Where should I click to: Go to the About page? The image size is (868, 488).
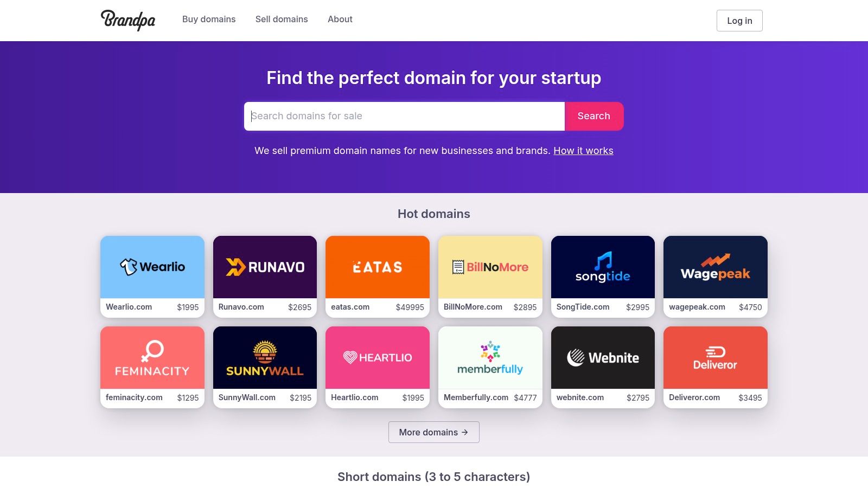(340, 20)
